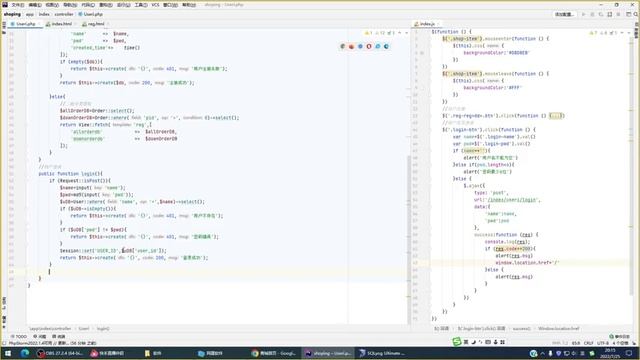Screen dimensions: 640x360
Task: Click the vertical scrollbar of User.php editor
Action: click(409, 239)
